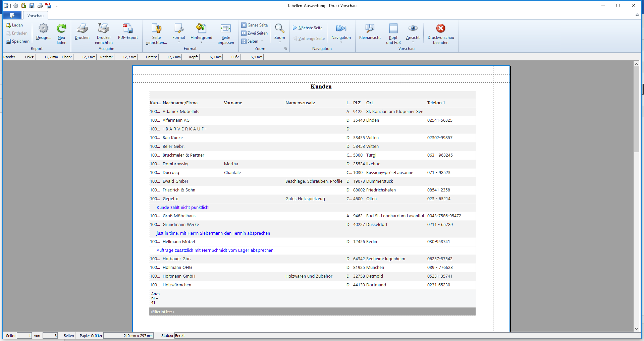The width and height of the screenshot is (644, 341).
Task: Click PDF export icon in quick access toolbar
Action: coord(48,6)
